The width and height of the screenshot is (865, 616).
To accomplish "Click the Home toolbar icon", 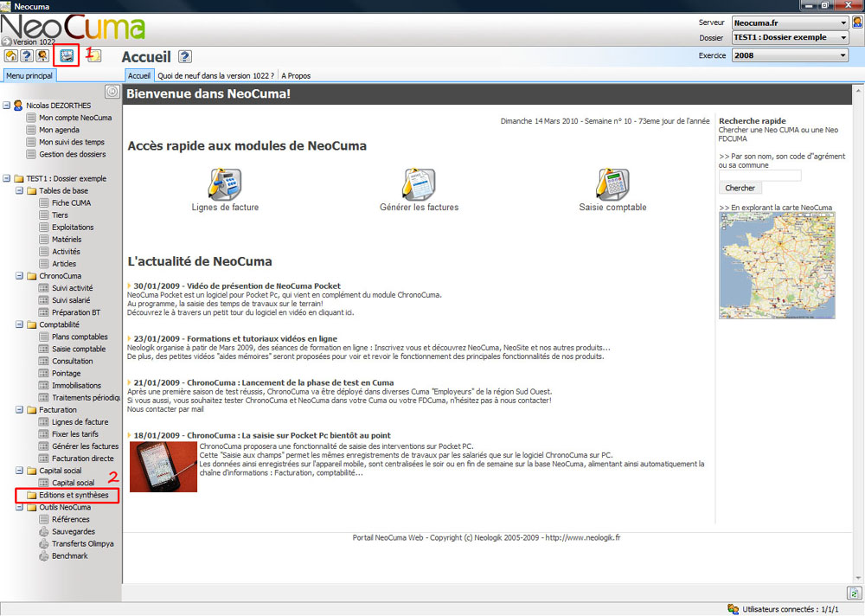I will tap(11, 55).
